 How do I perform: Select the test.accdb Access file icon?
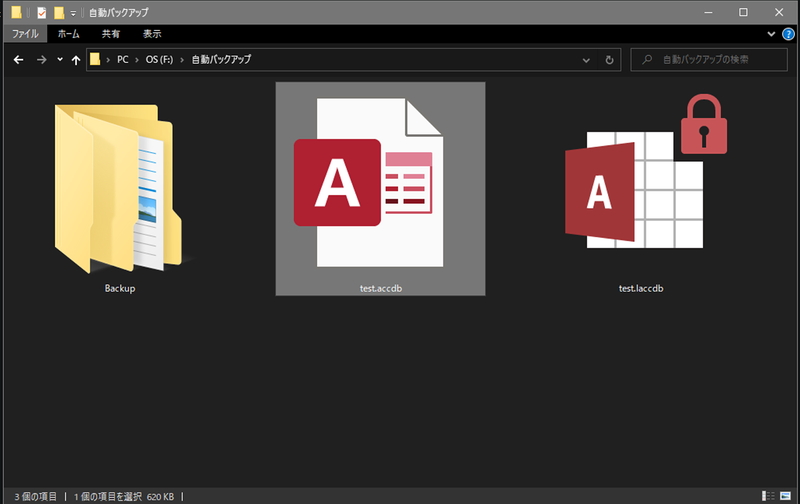(368, 182)
